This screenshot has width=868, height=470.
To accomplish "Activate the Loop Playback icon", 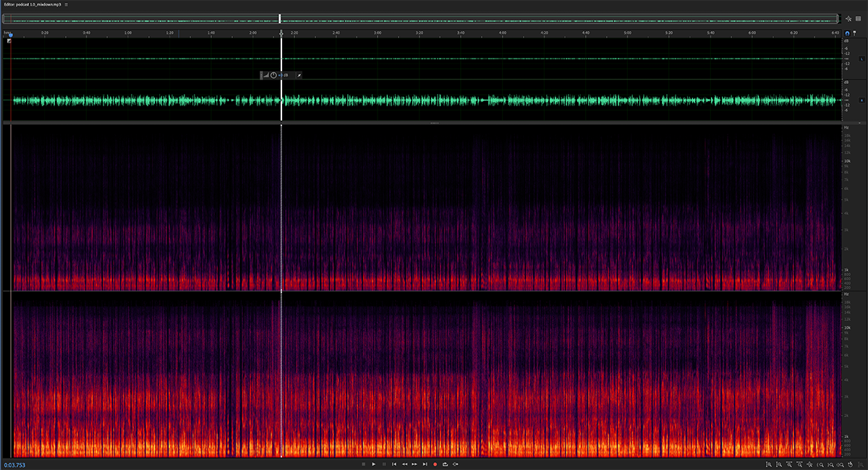I will pyautogui.click(x=445, y=464).
